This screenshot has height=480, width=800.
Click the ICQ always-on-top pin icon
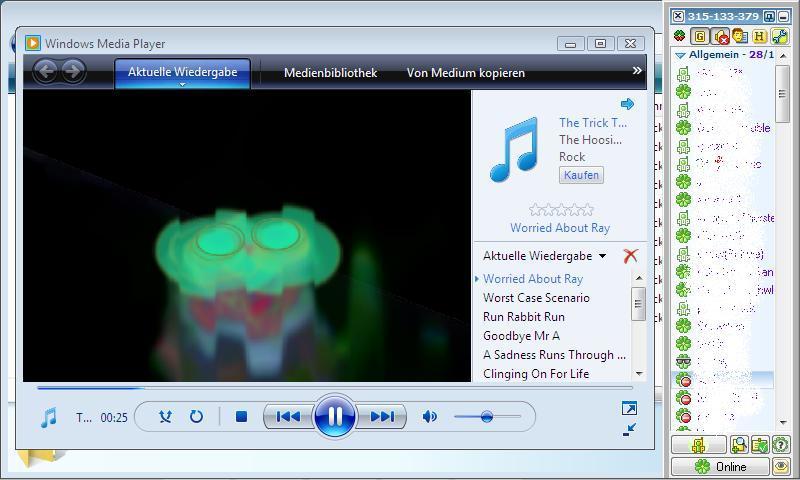pos(769,16)
